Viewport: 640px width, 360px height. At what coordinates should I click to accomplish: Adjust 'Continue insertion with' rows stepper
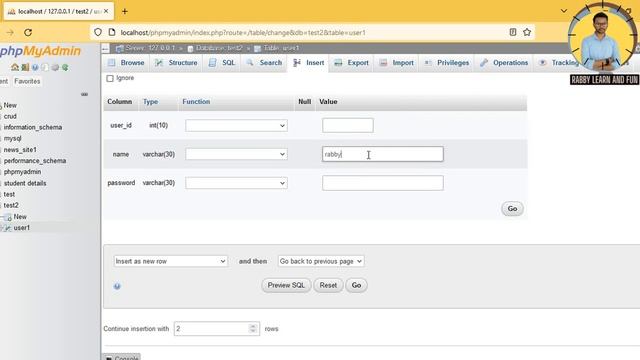[x=253, y=329]
